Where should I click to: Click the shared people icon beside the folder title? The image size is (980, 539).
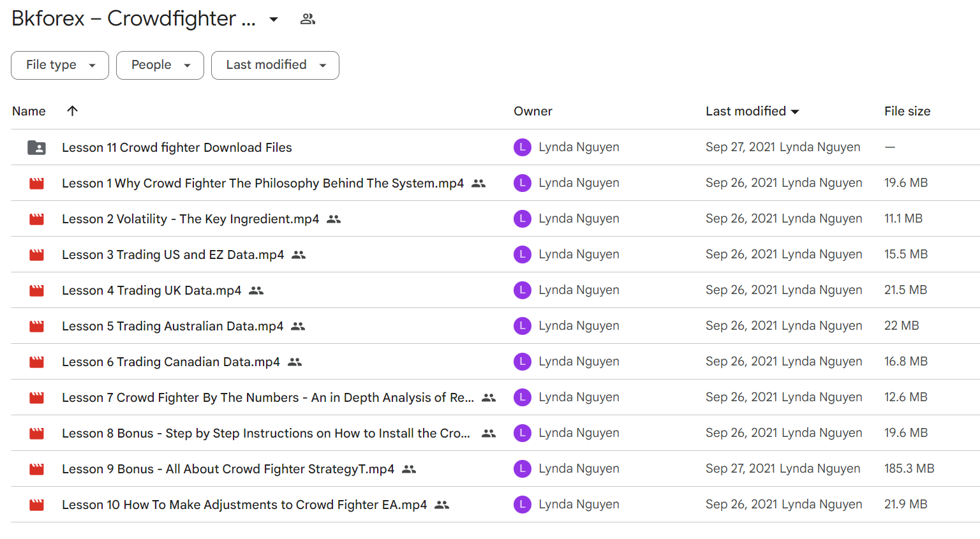308,19
